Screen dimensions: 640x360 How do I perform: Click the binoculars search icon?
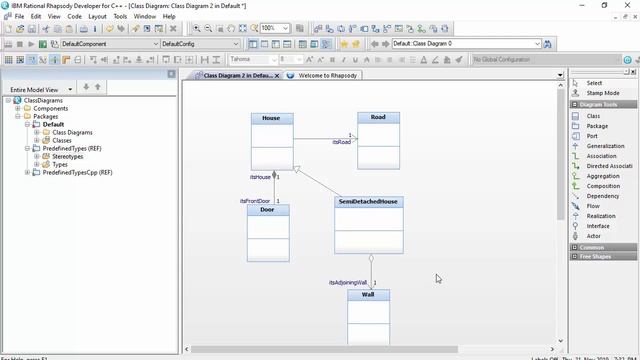[x=548, y=44]
